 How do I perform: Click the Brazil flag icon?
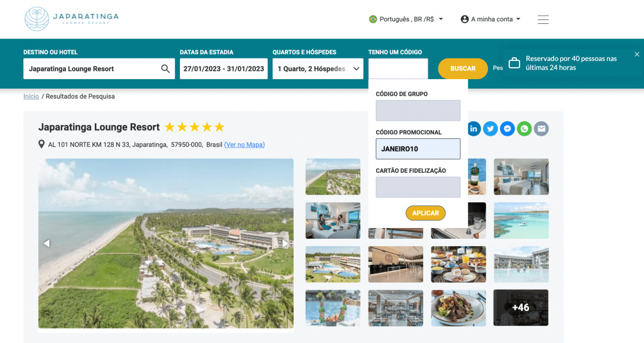tap(373, 19)
